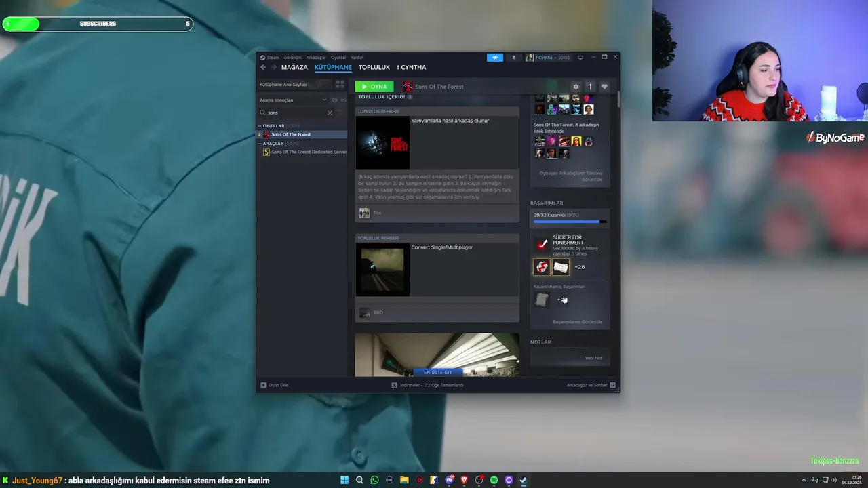
Task: Switch to Big Picture mode via monitor icon
Action: point(580,58)
